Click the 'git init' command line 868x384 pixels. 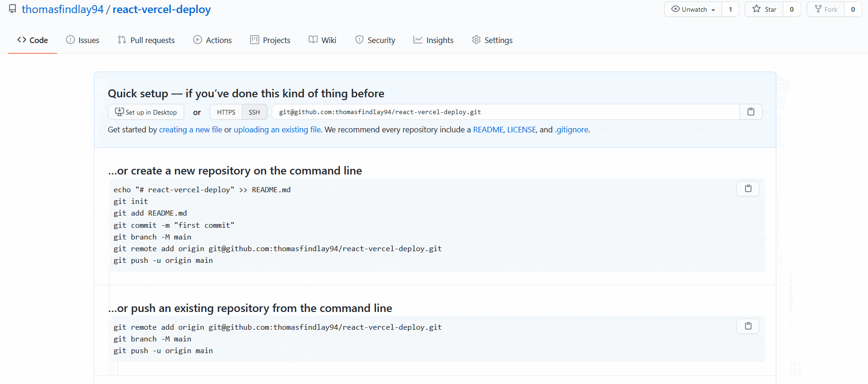131,202
